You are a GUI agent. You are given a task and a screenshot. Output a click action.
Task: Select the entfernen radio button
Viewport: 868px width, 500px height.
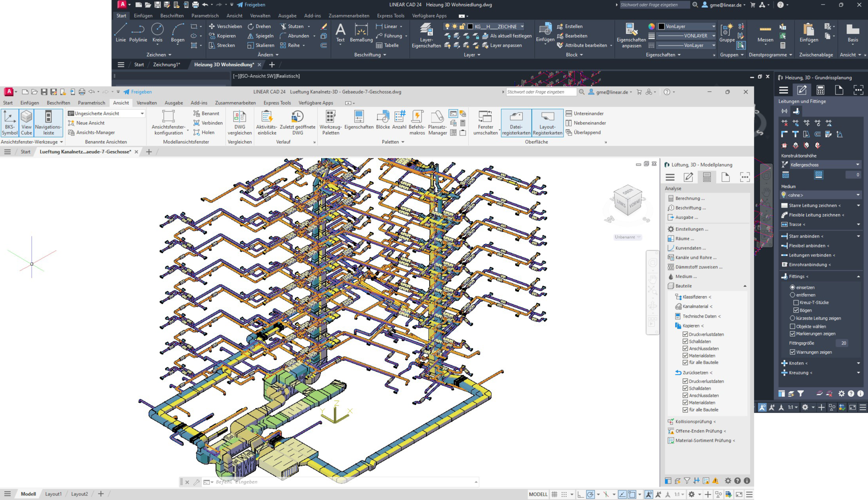click(793, 295)
